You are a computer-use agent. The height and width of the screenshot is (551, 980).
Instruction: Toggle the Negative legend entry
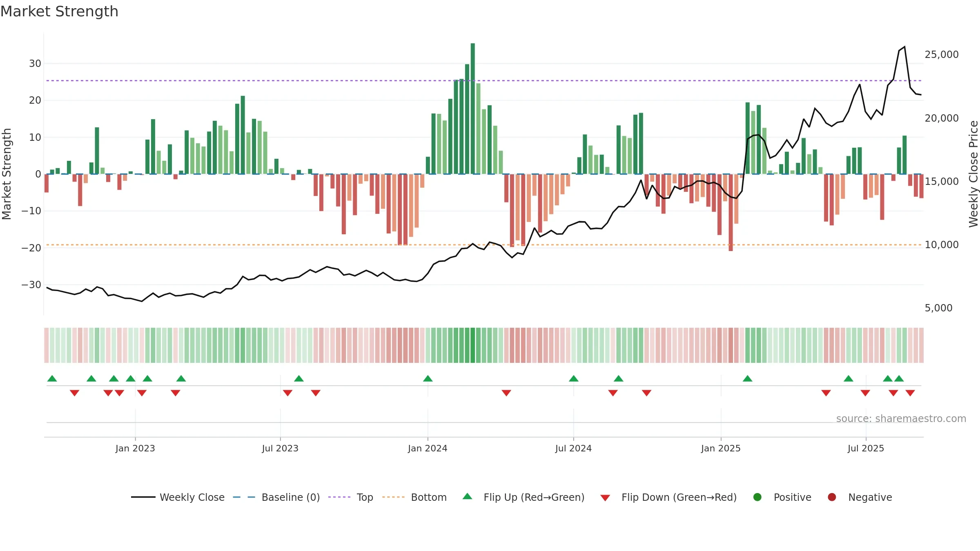point(860,497)
